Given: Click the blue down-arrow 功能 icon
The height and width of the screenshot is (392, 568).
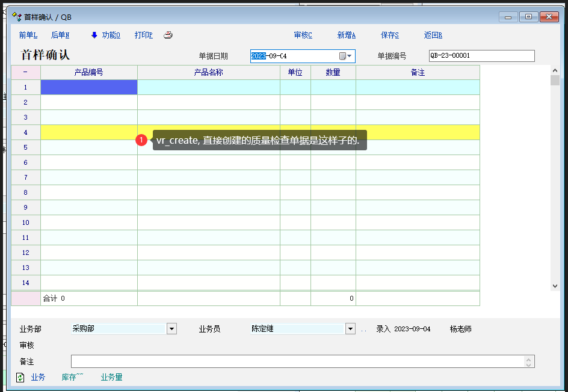Looking at the screenshot, I should (x=94, y=35).
